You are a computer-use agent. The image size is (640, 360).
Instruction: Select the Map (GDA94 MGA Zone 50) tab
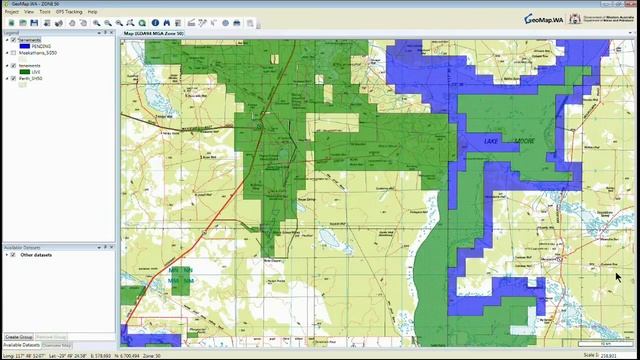pos(153,33)
